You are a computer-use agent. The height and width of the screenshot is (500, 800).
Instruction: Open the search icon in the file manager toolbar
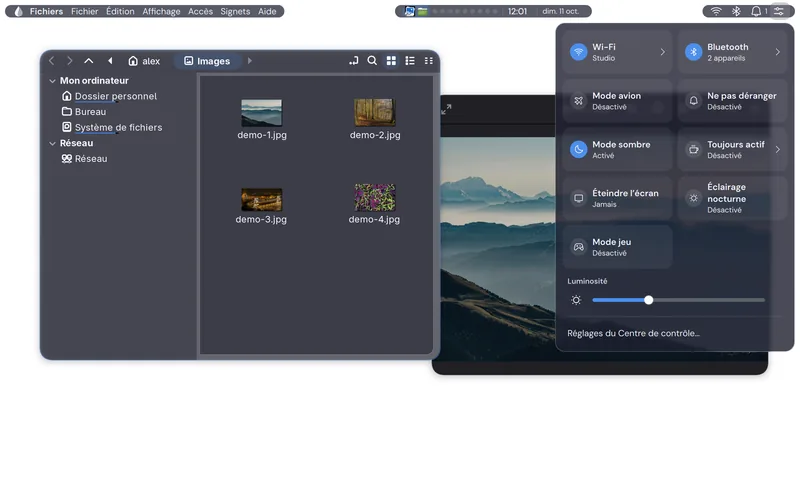[x=372, y=61]
